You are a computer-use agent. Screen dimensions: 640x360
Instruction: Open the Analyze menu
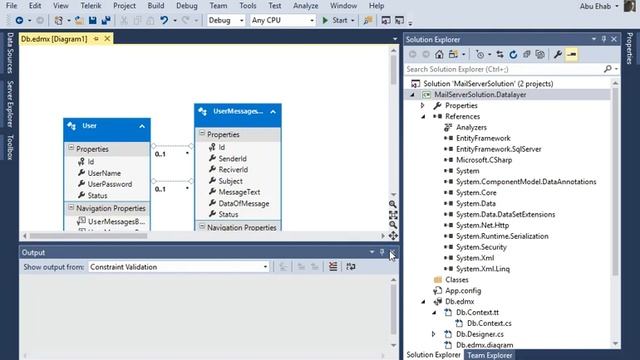pyautogui.click(x=305, y=6)
